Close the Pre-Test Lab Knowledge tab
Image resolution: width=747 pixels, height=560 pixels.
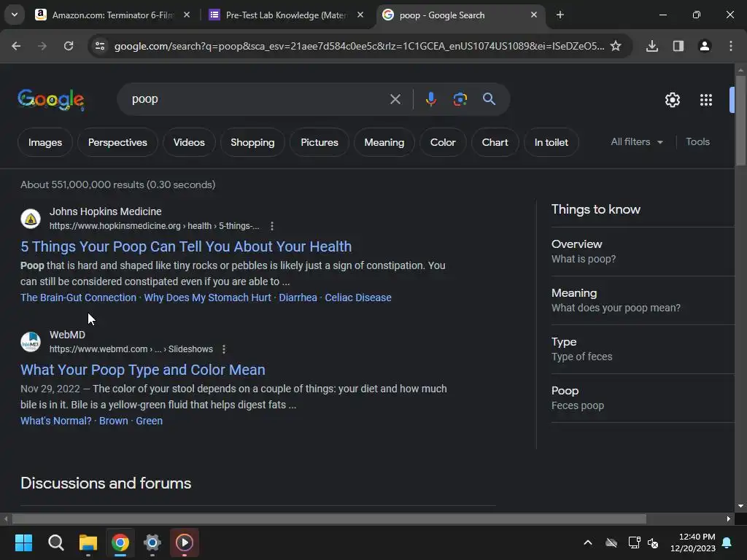360,15
